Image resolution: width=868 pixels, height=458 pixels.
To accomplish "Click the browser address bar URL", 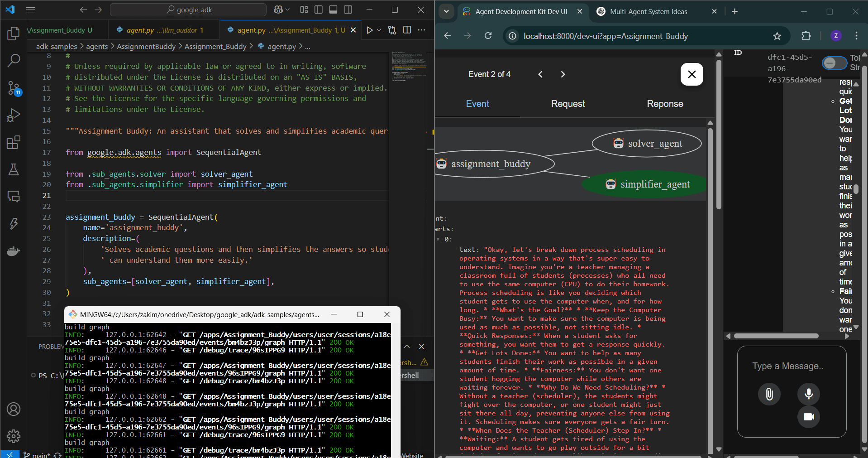I will [x=606, y=36].
